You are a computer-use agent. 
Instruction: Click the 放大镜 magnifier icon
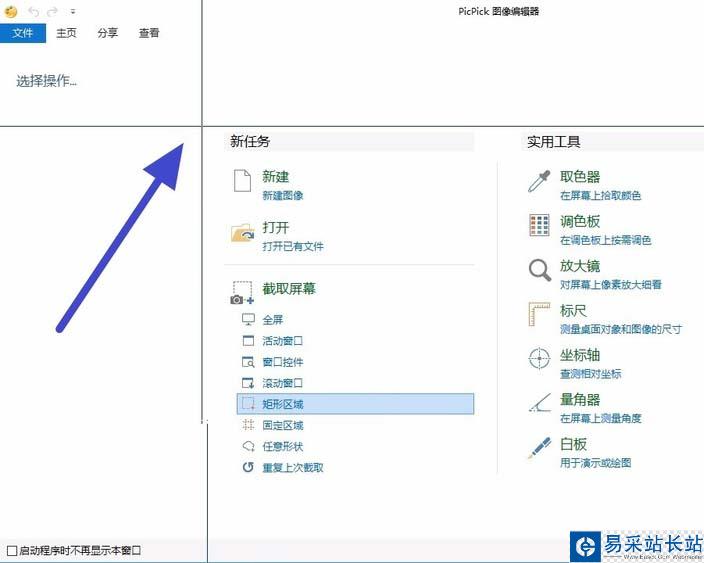(x=540, y=270)
